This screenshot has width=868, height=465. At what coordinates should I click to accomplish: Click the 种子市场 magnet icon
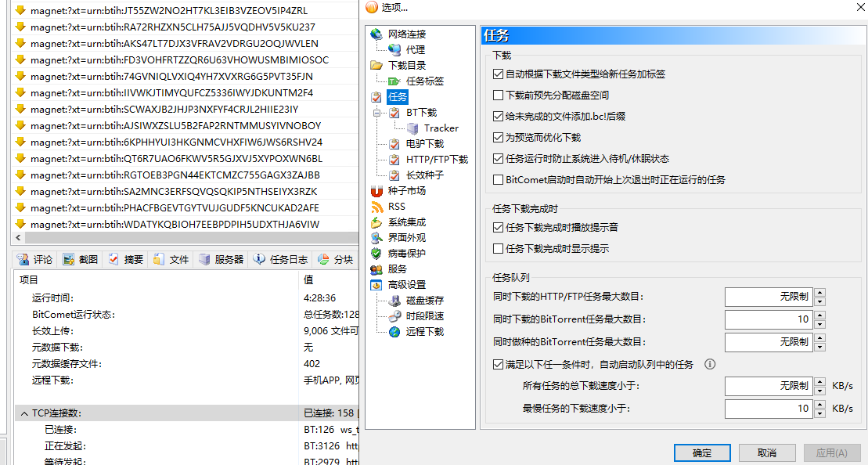pyautogui.click(x=376, y=191)
